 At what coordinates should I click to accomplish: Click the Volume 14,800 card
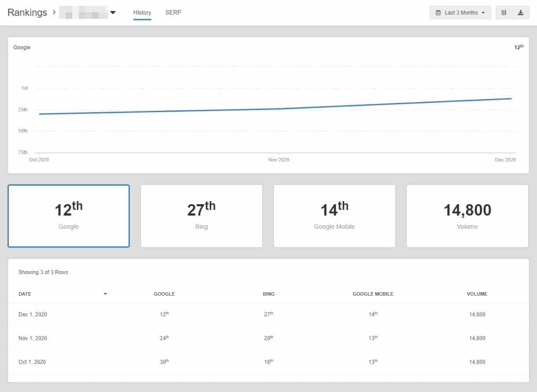[x=467, y=216]
